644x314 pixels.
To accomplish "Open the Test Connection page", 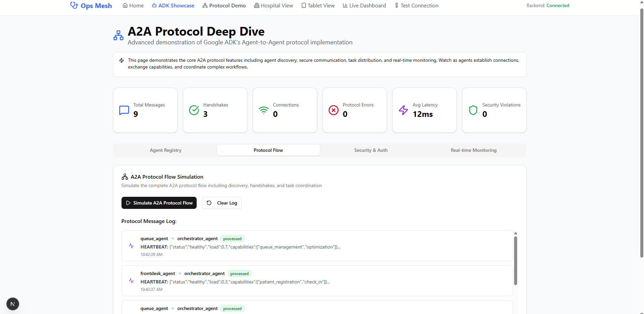I will pos(416,5).
